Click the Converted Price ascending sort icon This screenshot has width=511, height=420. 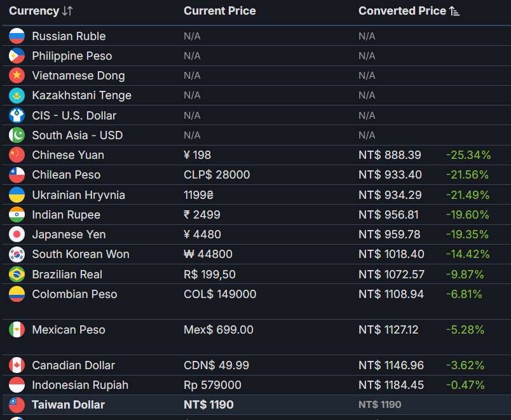454,11
